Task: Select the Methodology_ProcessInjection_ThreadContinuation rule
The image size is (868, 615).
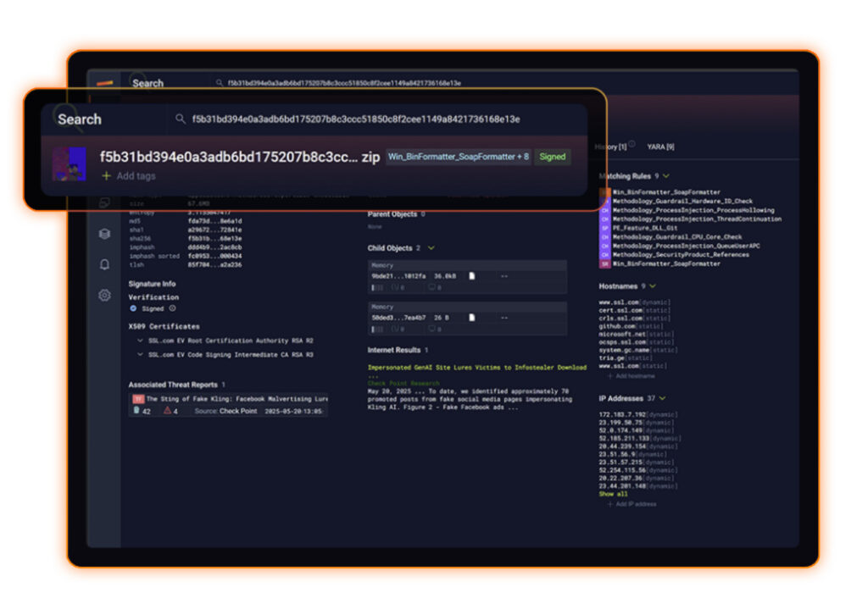Action: (697, 219)
